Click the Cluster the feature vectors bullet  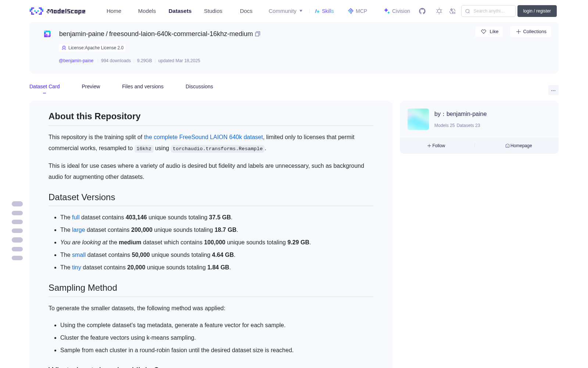[128, 337]
